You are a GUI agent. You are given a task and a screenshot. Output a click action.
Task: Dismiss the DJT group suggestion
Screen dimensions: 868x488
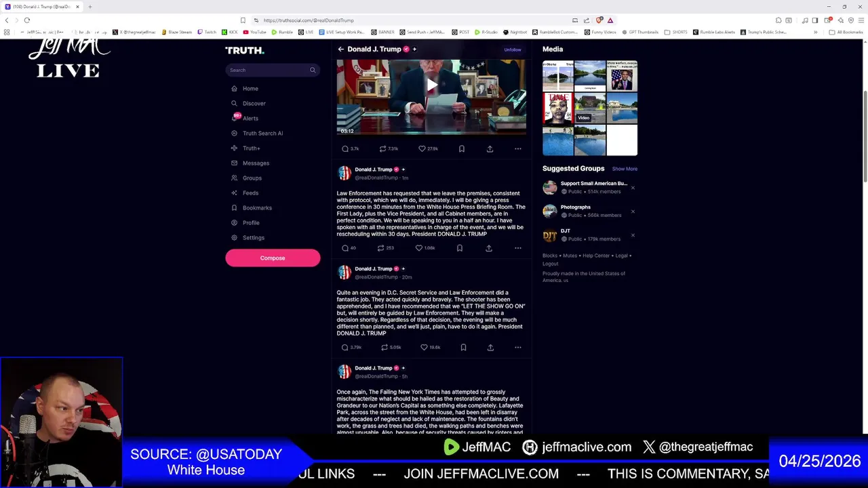[633, 235]
